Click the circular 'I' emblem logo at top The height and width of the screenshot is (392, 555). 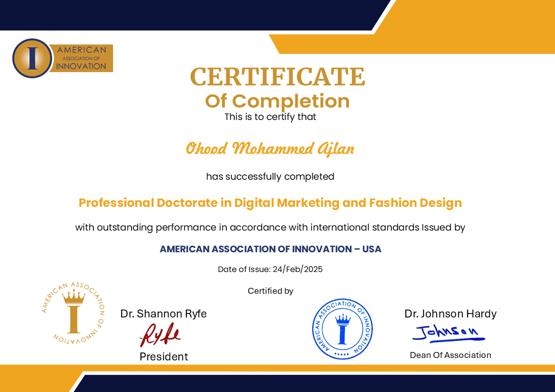(32, 58)
